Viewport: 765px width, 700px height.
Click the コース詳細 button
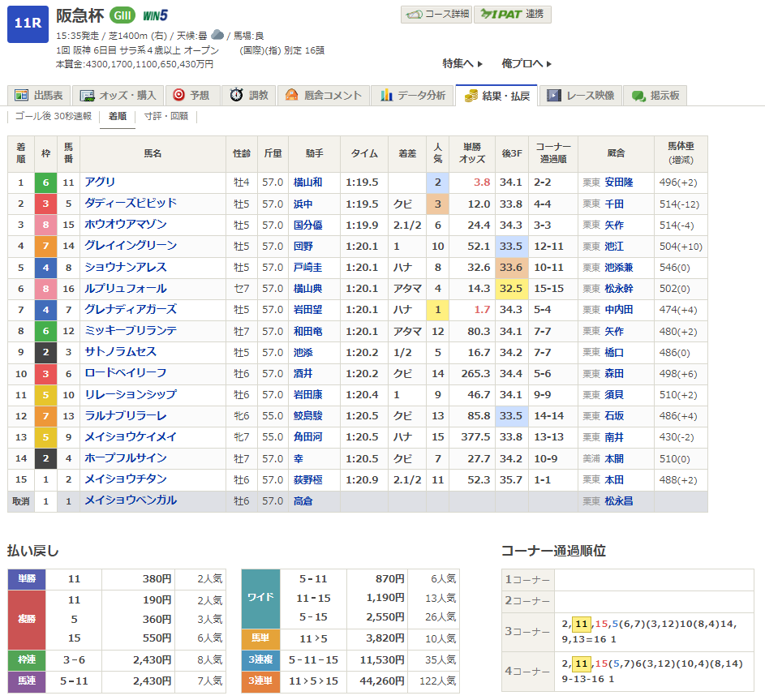click(436, 15)
